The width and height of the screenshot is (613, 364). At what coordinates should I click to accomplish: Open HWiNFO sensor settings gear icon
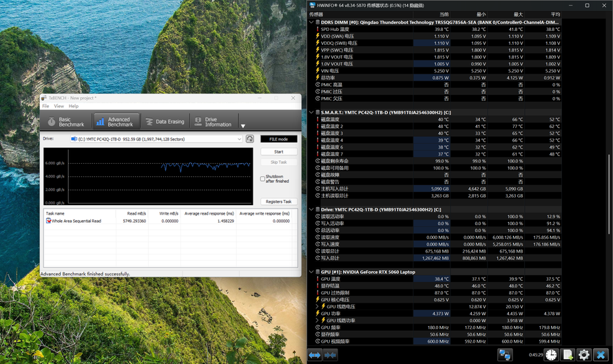(x=584, y=354)
